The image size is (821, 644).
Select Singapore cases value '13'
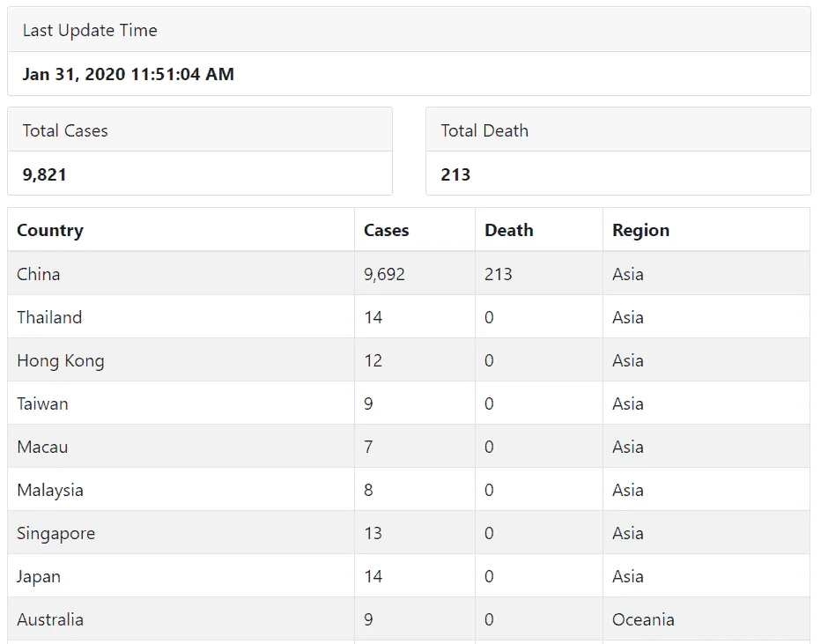point(374,534)
